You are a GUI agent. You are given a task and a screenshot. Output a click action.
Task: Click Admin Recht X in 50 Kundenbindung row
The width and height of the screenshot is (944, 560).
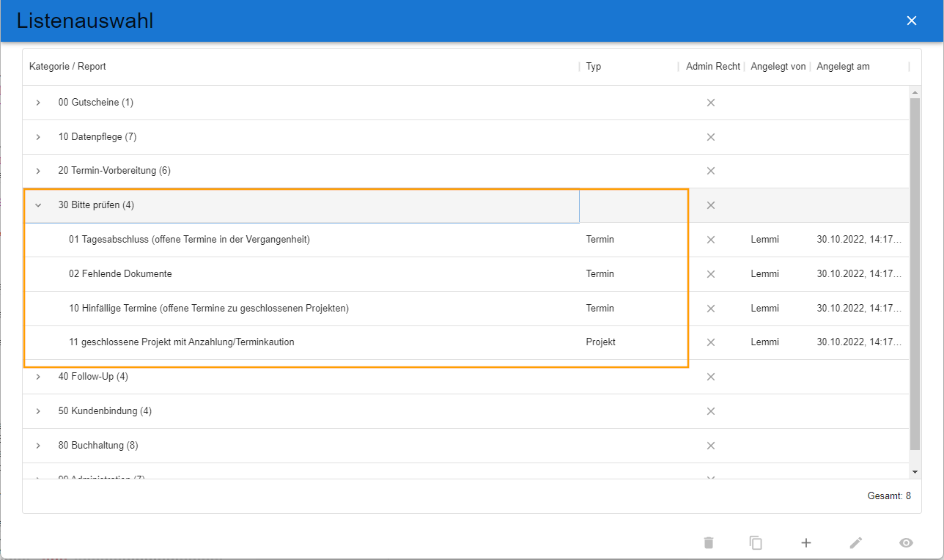click(710, 411)
